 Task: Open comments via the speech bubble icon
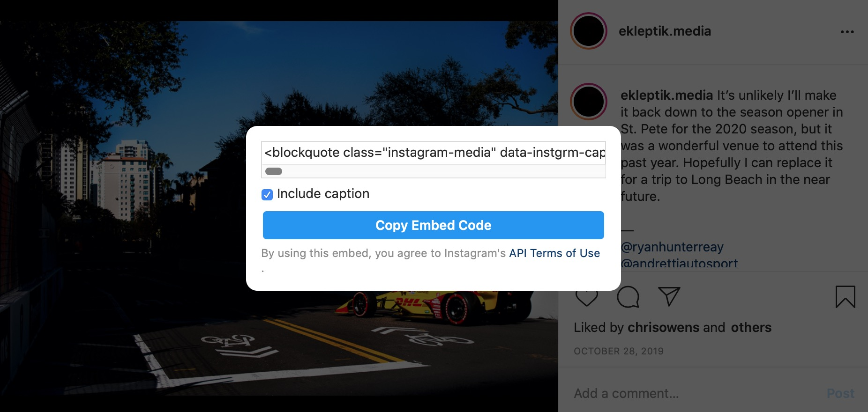[x=628, y=296]
